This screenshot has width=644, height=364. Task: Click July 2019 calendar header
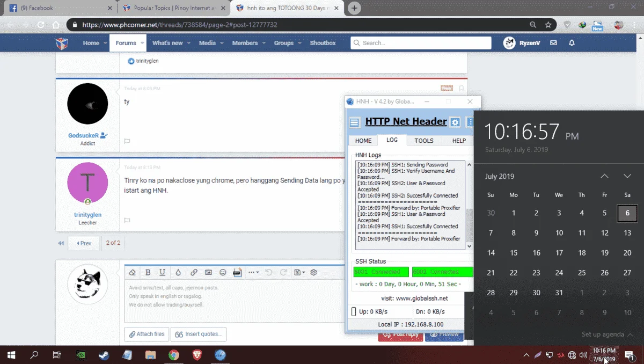pos(500,176)
